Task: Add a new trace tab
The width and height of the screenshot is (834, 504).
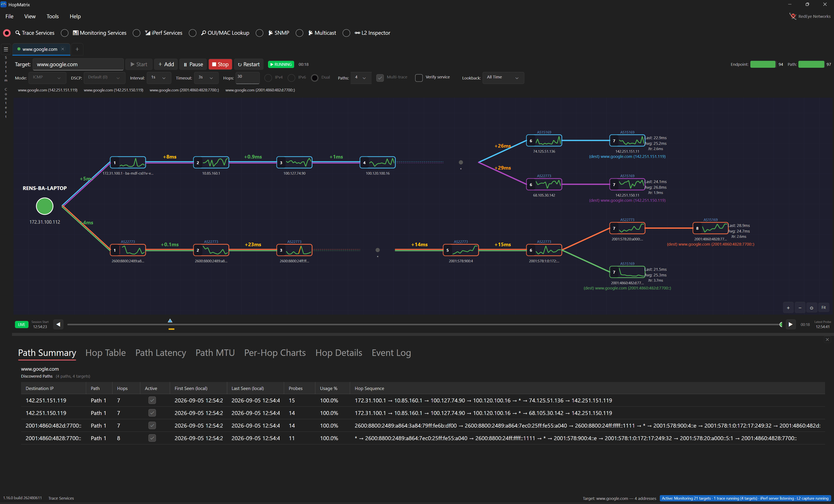Action: tap(77, 49)
